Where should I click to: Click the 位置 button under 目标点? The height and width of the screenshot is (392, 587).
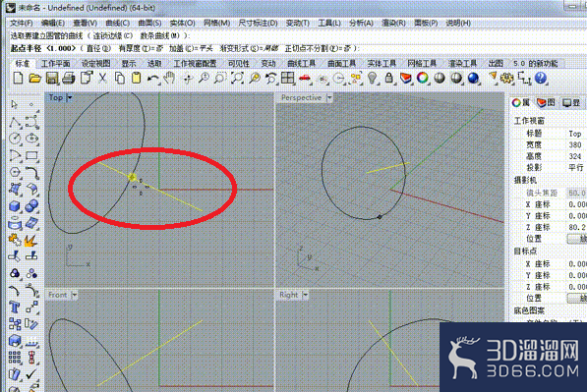577,298
